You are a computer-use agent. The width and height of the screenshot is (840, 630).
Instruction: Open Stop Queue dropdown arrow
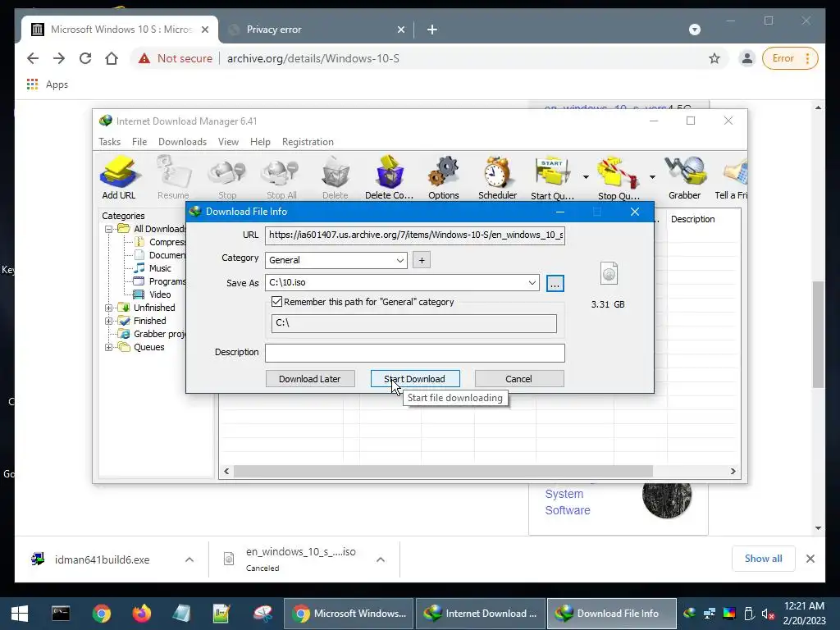652,177
